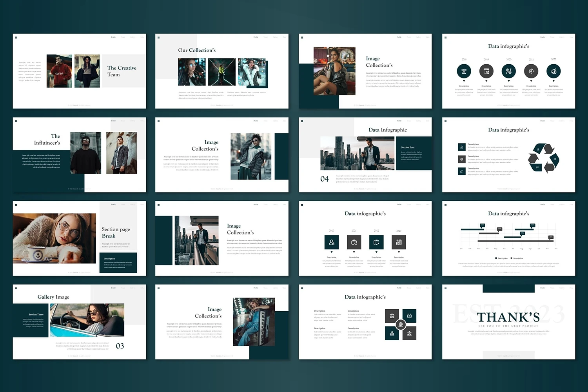Screen dimensions: 588x392
Task: Click the large recycle arrows graphic
Action: pyautogui.click(x=543, y=158)
